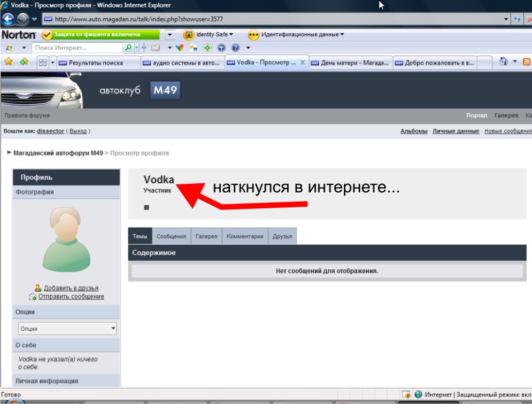This screenshot has height=404, width=532.
Task: Click the Поиск Интернет search field
Action: coord(76,48)
